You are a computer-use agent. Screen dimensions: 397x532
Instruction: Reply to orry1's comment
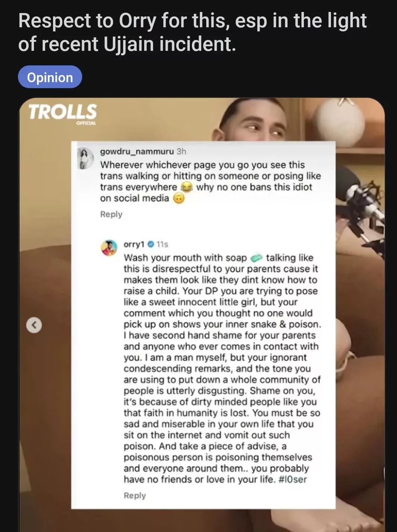[x=135, y=495]
